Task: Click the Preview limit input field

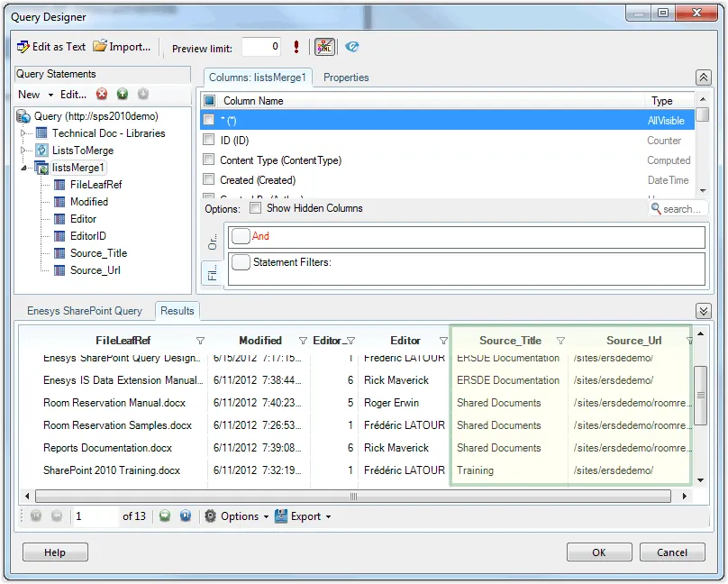Action: pos(260,48)
